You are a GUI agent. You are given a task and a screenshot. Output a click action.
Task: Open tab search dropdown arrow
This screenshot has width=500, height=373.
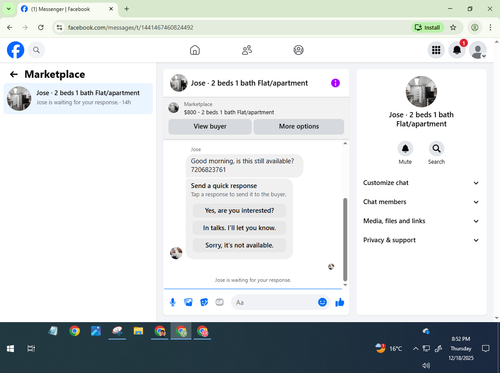[9, 9]
